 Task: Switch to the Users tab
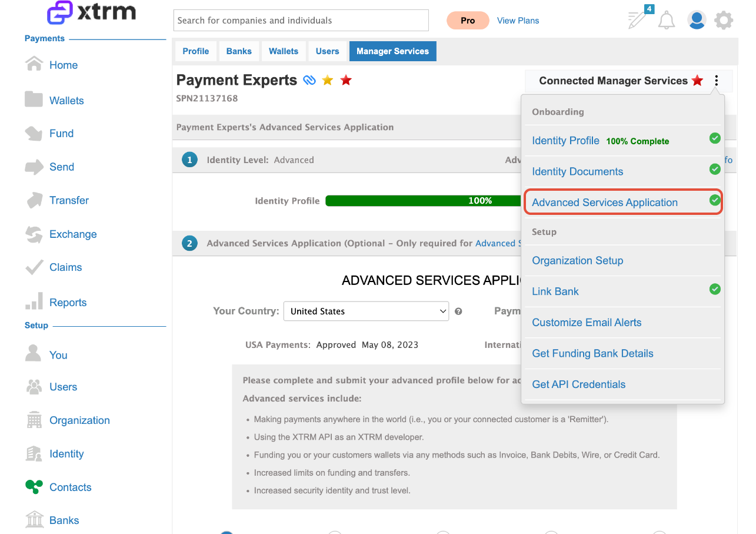pyautogui.click(x=327, y=51)
